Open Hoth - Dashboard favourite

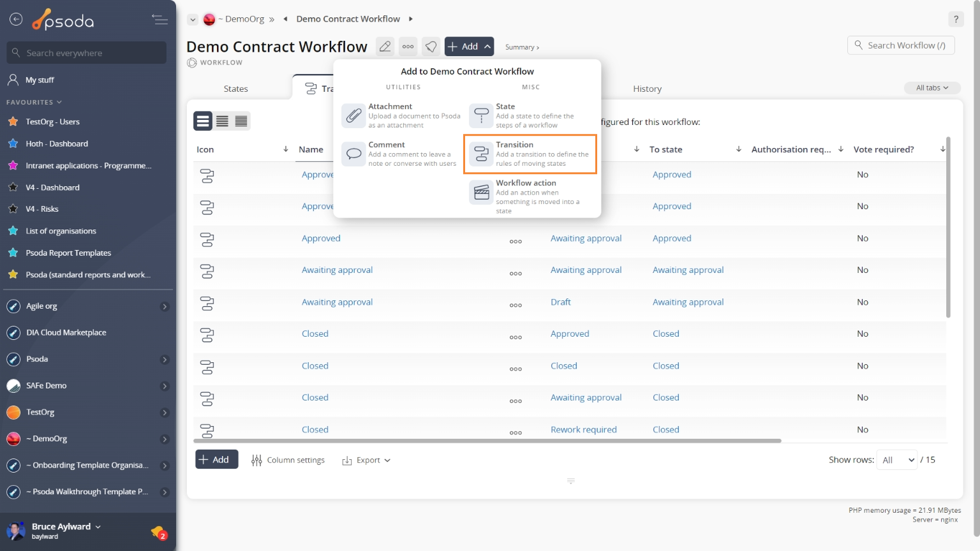coord(57,144)
